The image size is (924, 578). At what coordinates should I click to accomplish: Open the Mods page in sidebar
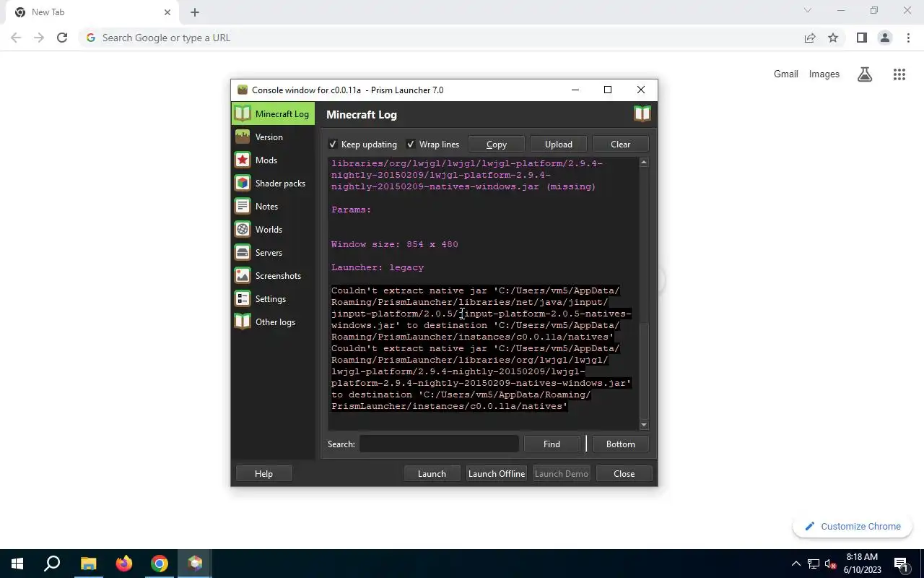(273, 160)
